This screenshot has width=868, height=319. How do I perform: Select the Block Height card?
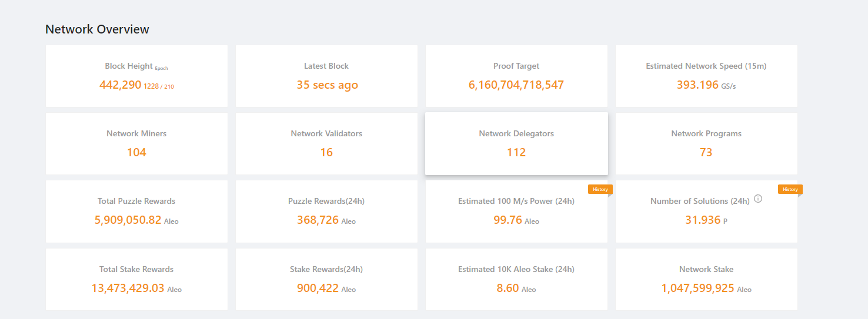coord(136,76)
